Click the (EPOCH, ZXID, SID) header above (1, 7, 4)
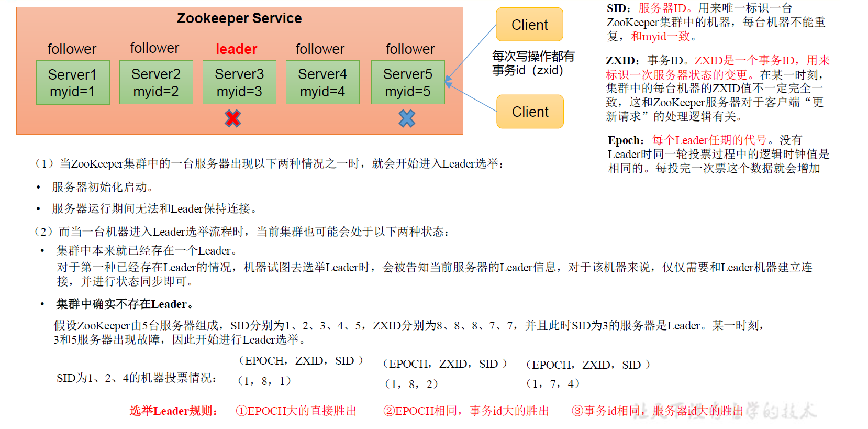The height and width of the screenshot is (429, 868). tap(588, 365)
